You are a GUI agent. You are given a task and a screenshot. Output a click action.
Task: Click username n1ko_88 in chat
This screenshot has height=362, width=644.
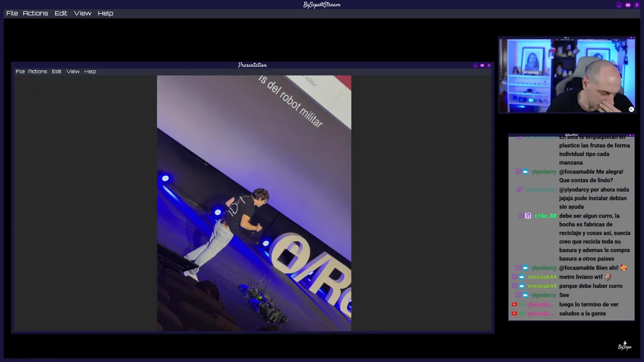(545, 216)
